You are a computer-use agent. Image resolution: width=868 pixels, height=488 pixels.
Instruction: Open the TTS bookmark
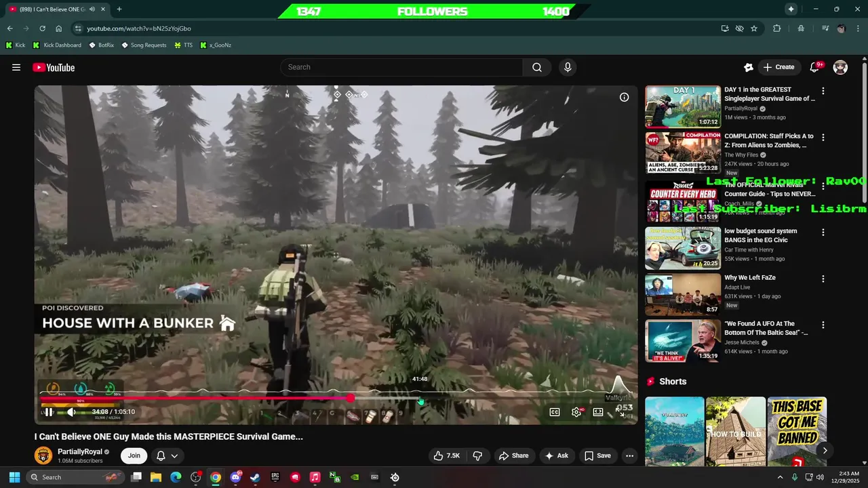(x=183, y=45)
